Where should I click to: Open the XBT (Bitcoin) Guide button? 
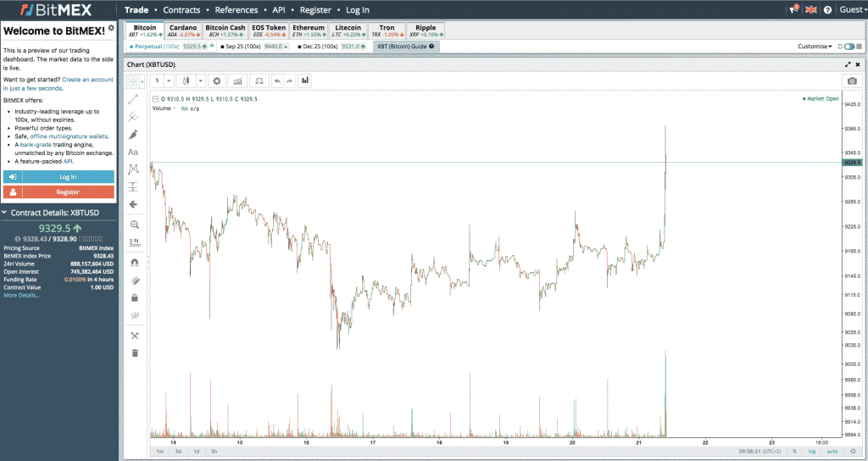[406, 47]
